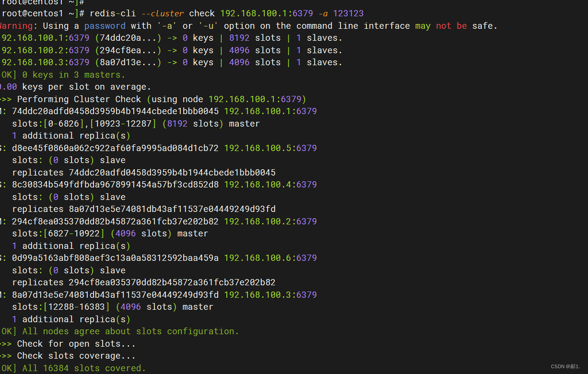Viewport: 588px width, 374px height.
Task: Click the 'Warning:' label in red
Action: [x=18, y=26]
